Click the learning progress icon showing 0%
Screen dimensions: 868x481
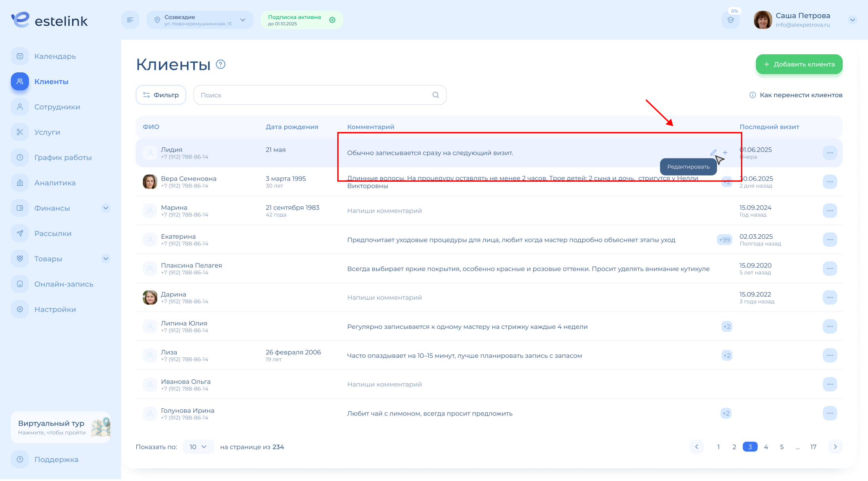(730, 20)
